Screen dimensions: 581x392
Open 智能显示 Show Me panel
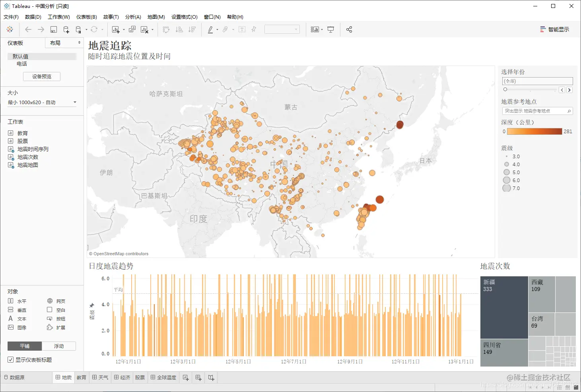coord(555,29)
